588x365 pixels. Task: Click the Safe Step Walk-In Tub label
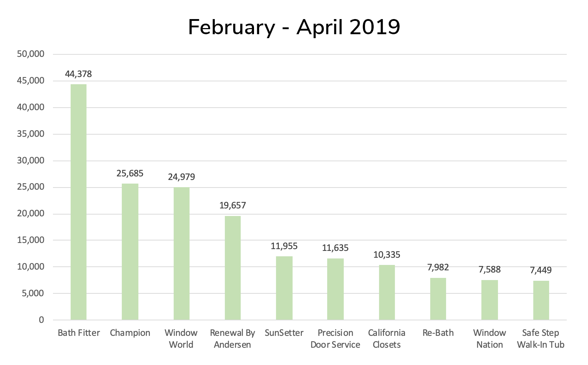(541, 339)
